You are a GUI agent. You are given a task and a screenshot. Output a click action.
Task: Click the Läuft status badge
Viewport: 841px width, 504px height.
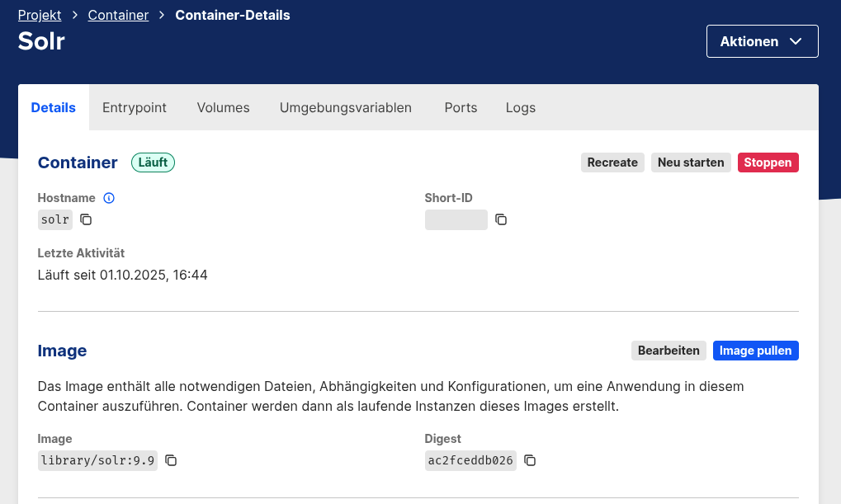click(x=153, y=163)
